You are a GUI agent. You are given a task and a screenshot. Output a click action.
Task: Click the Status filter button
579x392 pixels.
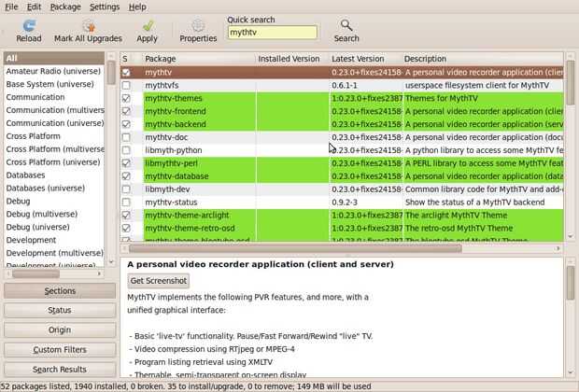pyautogui.click(x=60, y=311)
